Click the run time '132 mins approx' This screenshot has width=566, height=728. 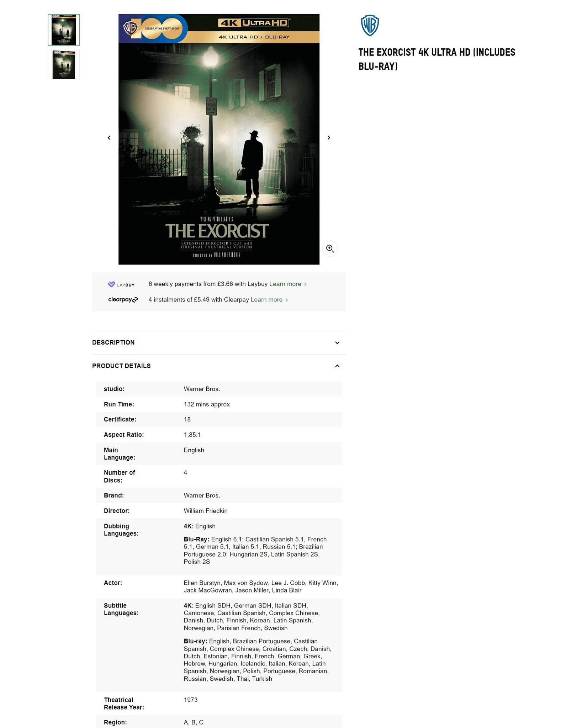click(207, 404)
